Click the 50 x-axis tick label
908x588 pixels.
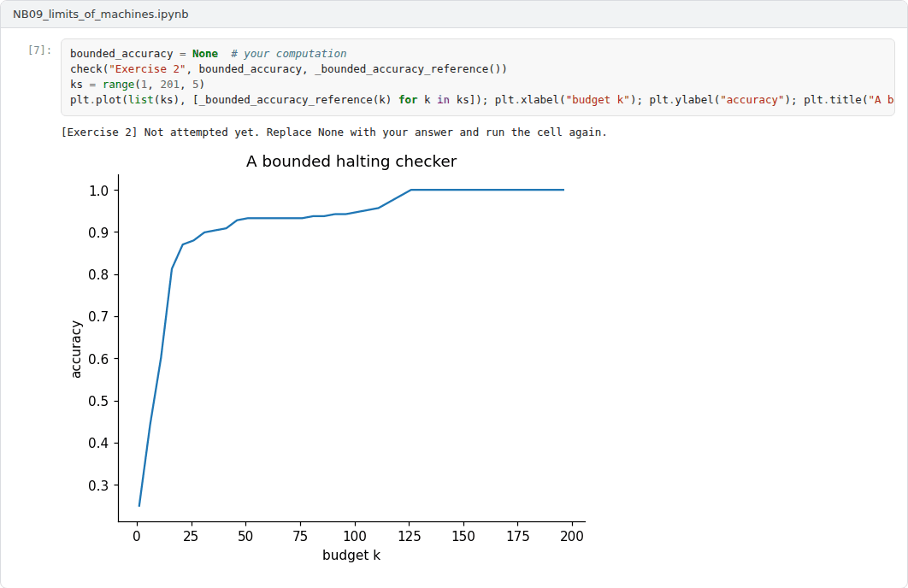pos(245,537)
